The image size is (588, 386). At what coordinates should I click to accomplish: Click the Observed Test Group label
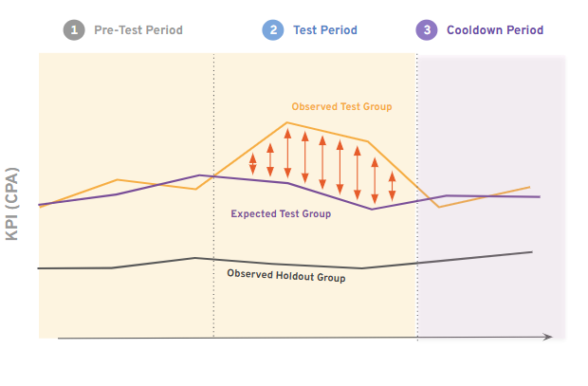[x=341, y=107]
